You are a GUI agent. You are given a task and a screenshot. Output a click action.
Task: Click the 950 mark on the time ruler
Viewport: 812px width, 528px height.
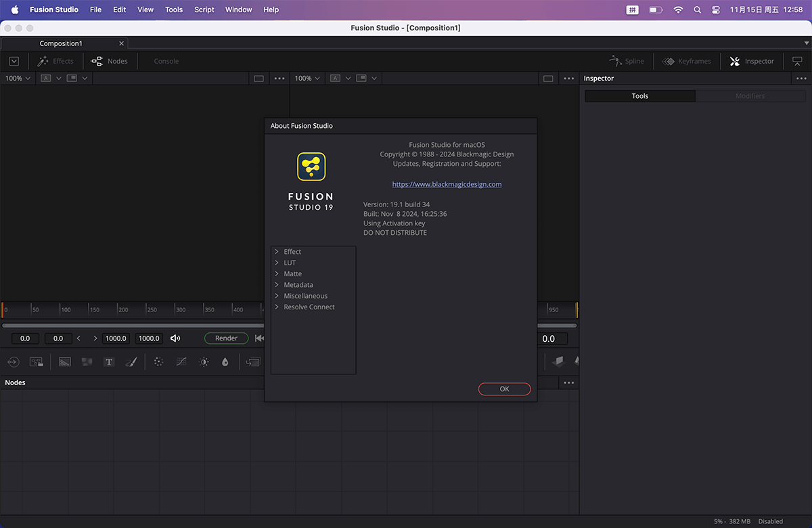pos(554,310)
